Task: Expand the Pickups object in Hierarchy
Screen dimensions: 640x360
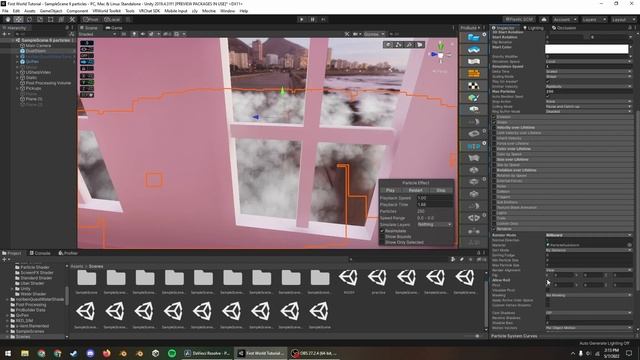Action: coord(18,88)
